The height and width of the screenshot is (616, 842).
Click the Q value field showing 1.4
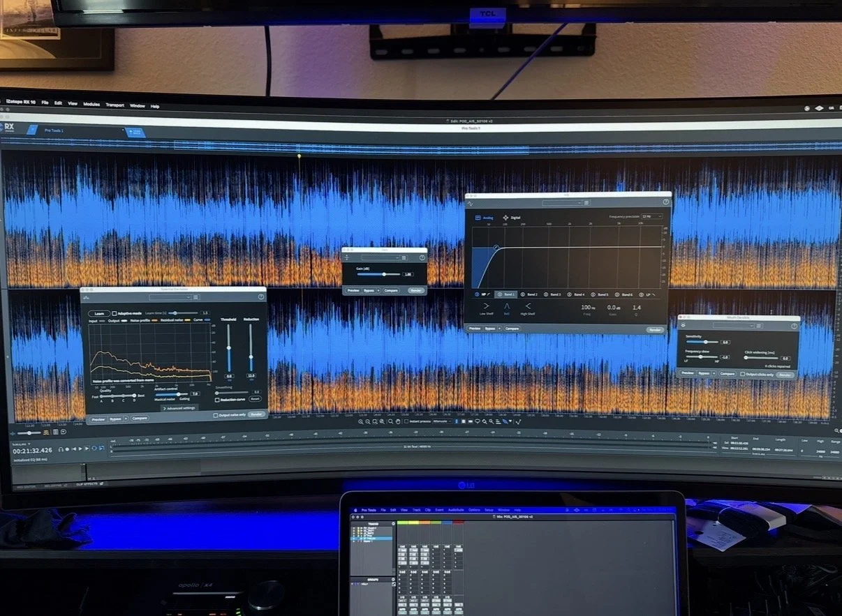click(x=637, y=308)
